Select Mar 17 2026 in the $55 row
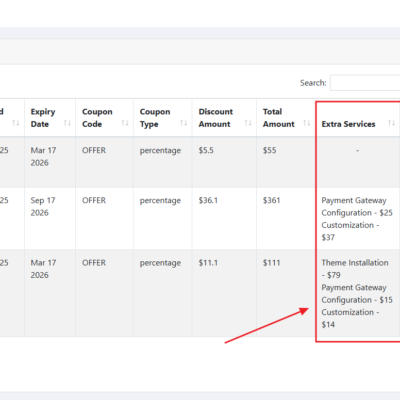This screenshot has width=400, height=400. click(x=43, y=156)
